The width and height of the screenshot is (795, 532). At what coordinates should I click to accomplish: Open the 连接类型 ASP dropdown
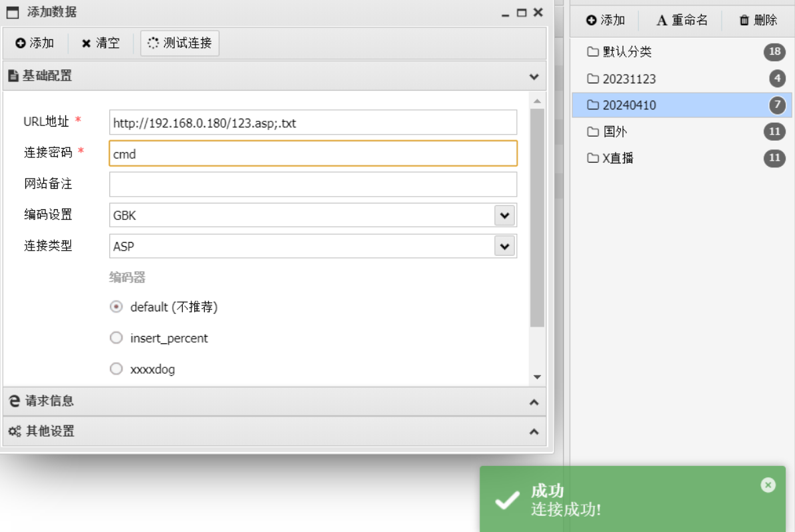click(x=504, y=246)
